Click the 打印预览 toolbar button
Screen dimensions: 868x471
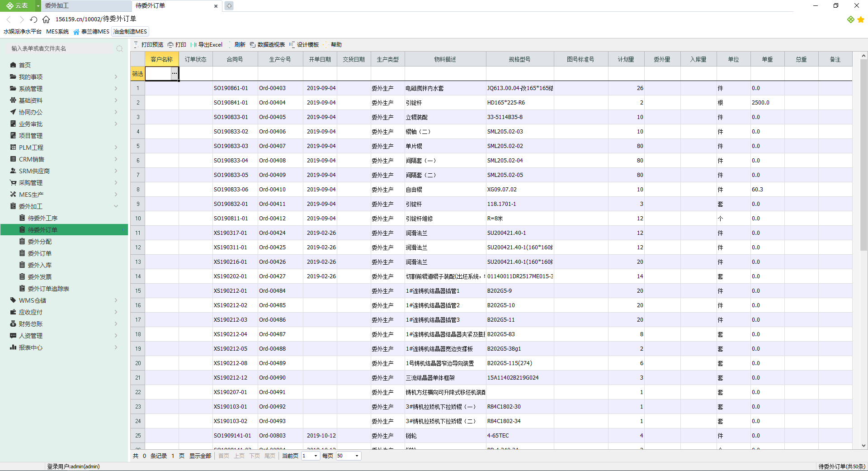pyautogui.click(x=149, y=45)
